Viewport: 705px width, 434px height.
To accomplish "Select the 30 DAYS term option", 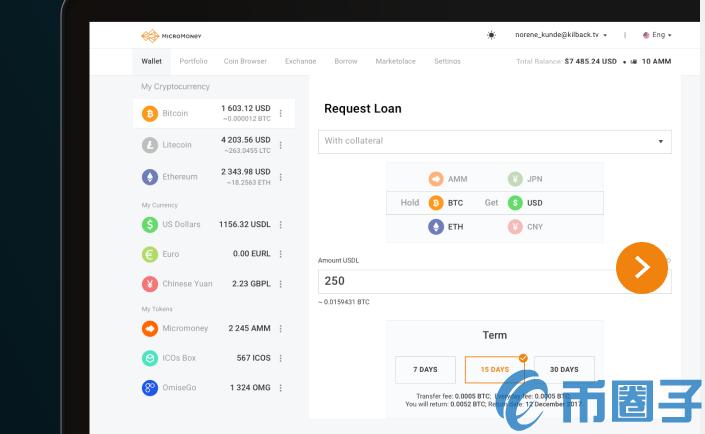I will tap(564, 369).
